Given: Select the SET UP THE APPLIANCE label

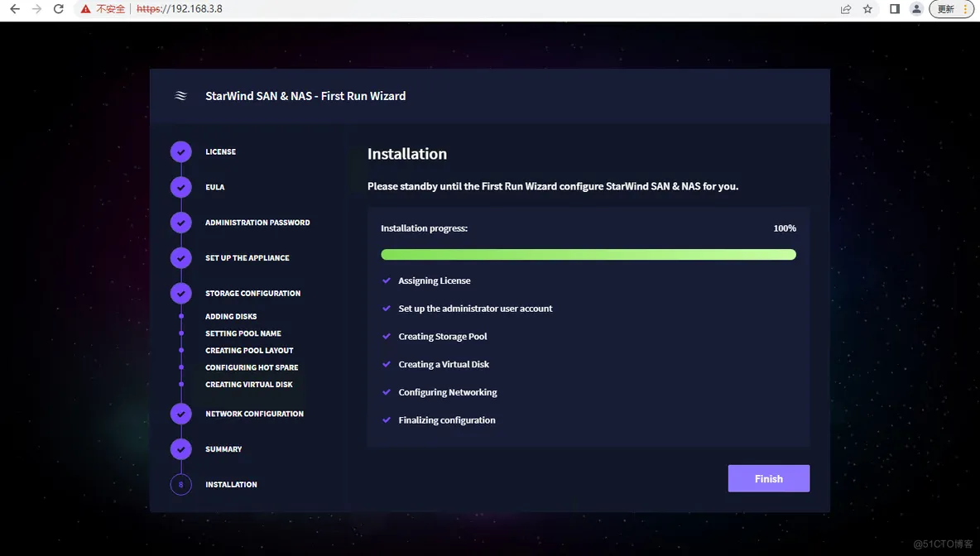Looking at the screenshot, I should pyautogui.click(x=247, y=257).
